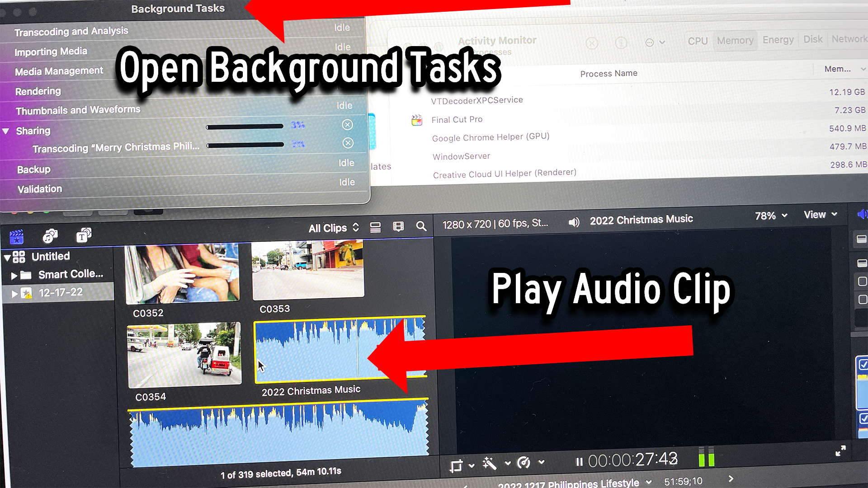This screenshot has height=488, width=868.
Task: Click the Transform crop tool icon
Action: click(x=456, y=465)
